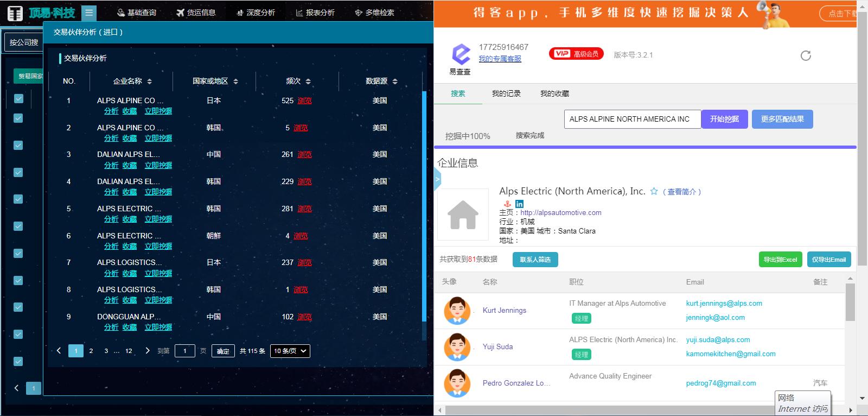Click 查看简介 next to the company name
The width and height of the screenshot is (868, 416).
[682, 192]
